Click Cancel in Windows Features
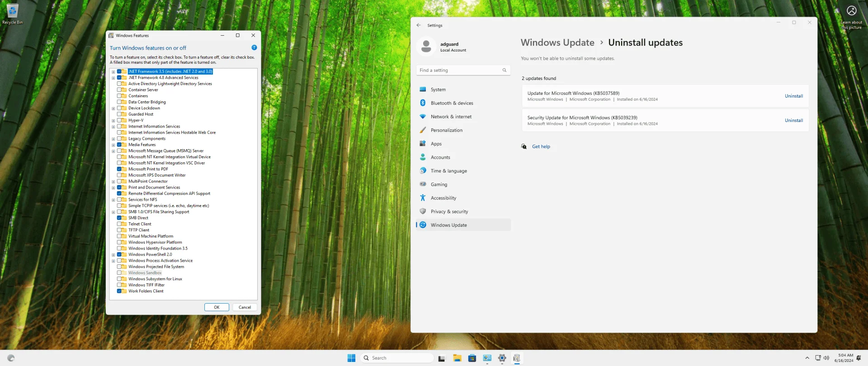The width and height of the screenshot is (868, 366). pyautogui.click(x=245, y=307)
